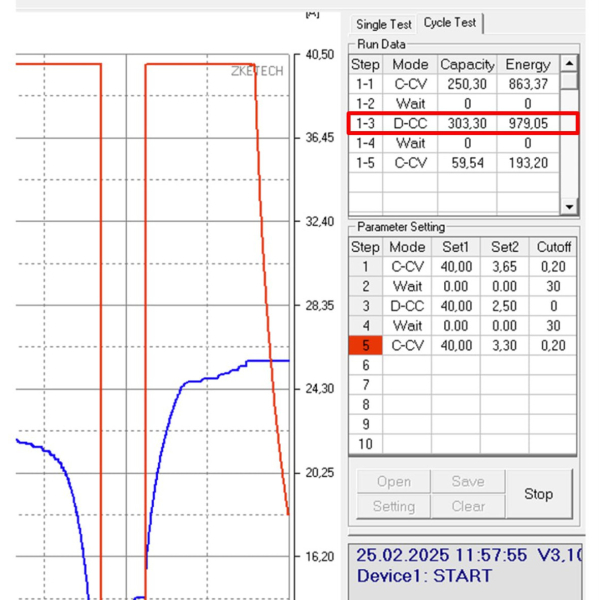Viewport: 600px width, 600px height.
Task: Click step 4 Cutoff value 30
Action: [x=553, y=326]
